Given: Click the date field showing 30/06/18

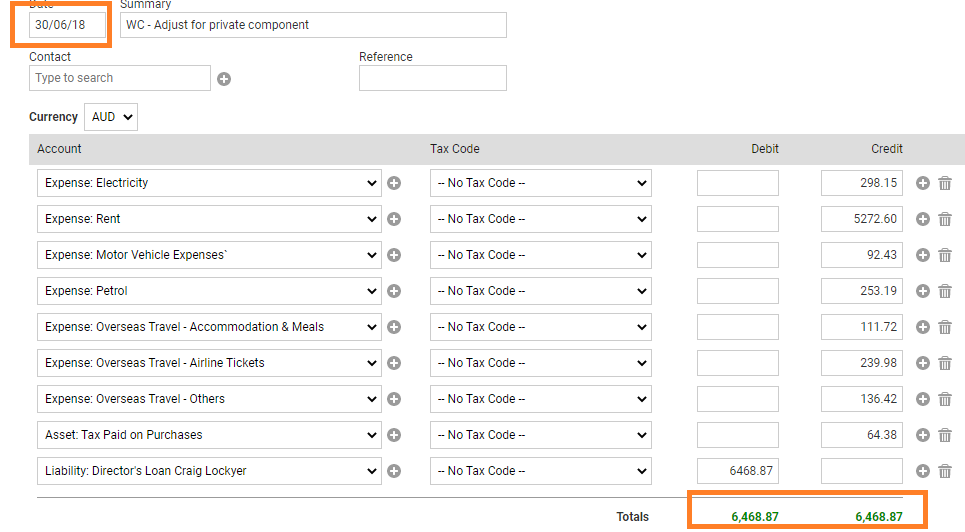Looking at the screenshot, I should 67,25.
